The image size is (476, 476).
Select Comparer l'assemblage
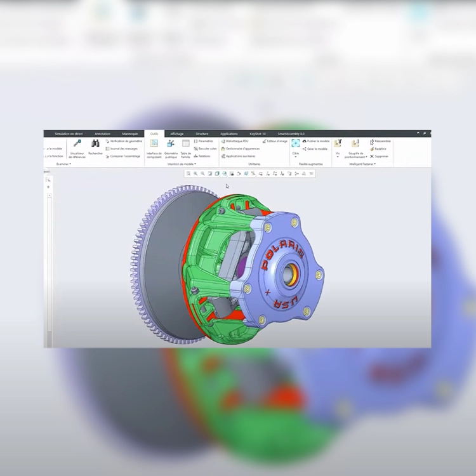pyautogui.click(x=123, y=156)
